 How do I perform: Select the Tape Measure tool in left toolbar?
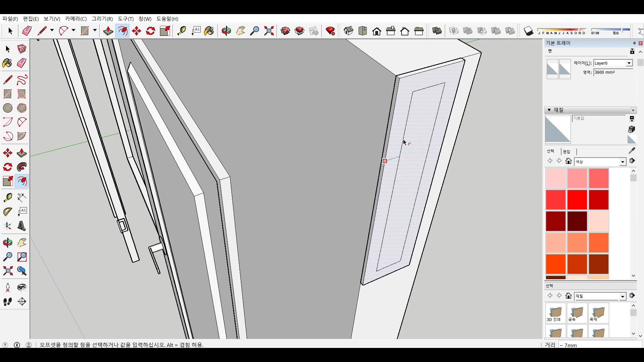click(8, 198)
